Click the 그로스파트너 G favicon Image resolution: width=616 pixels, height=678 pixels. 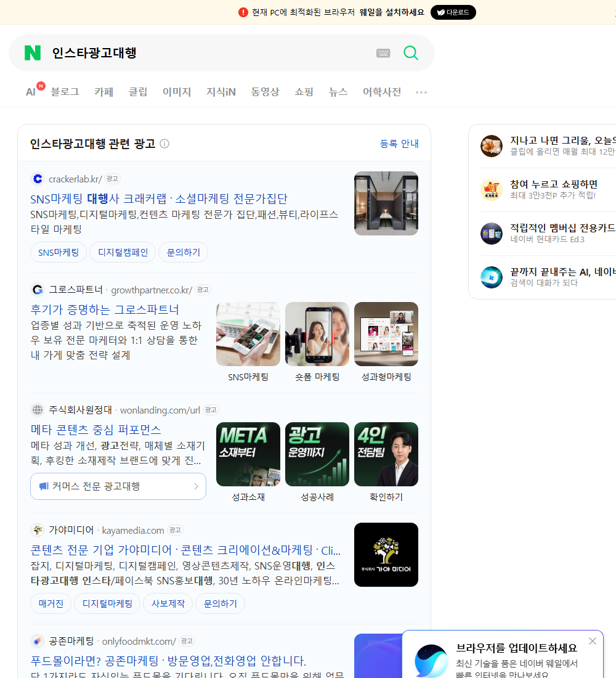click(38, 290)
